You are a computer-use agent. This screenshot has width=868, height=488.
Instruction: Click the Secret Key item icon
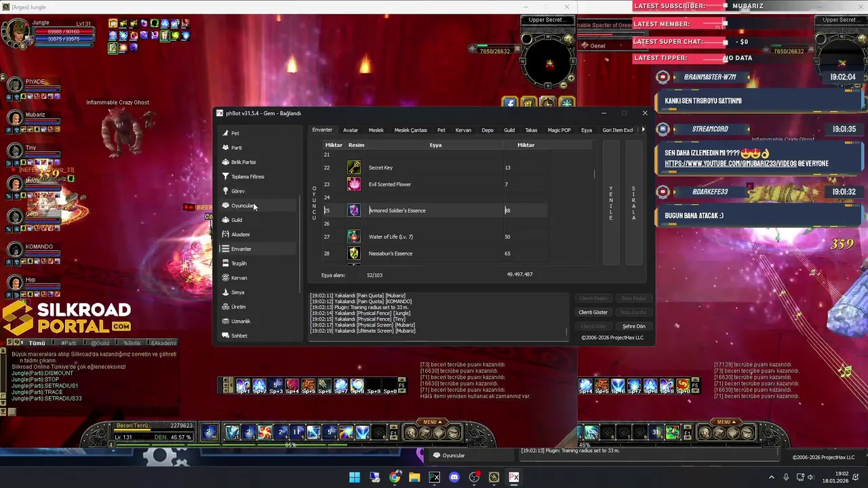click(354, 167)
